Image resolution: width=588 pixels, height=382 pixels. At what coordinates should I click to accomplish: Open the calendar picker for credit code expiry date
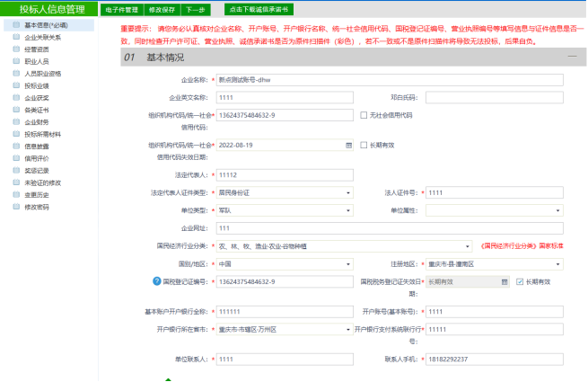348,144
